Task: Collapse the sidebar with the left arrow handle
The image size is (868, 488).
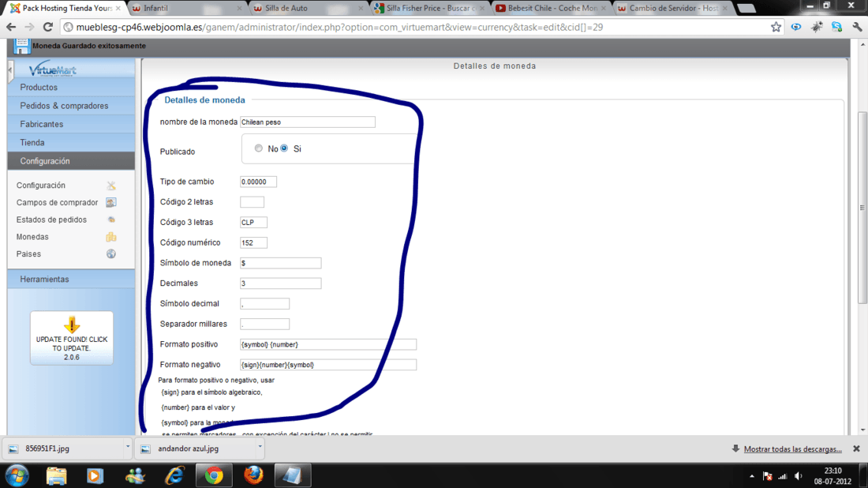Action: (x=10, y=70)
